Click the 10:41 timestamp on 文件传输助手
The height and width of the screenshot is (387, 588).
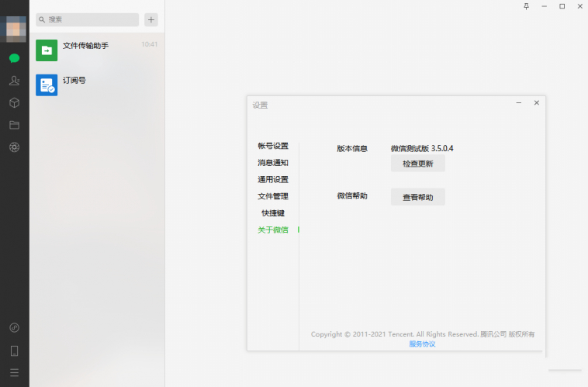point(149,44)
